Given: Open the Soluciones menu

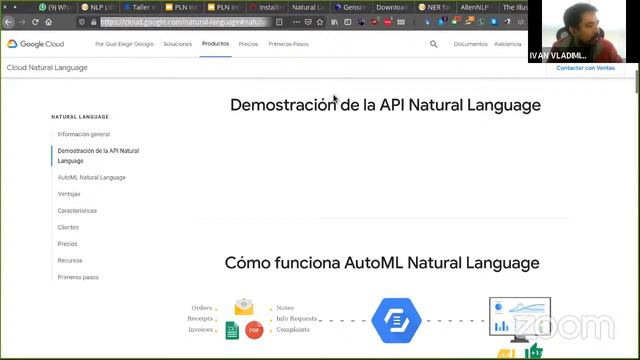Looking at the screenshot, I should 178,44.
